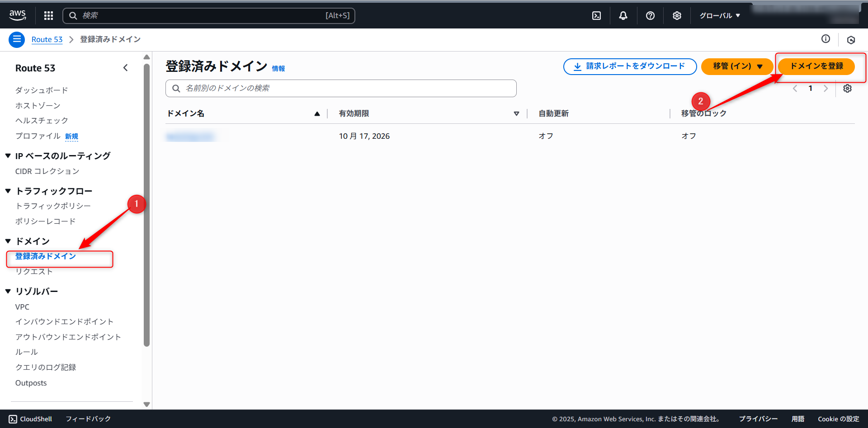Viewport: 868px width, 428px height.
Task: Select ヘルスチェック in sidebar
Action: click(x=42, y=121)
